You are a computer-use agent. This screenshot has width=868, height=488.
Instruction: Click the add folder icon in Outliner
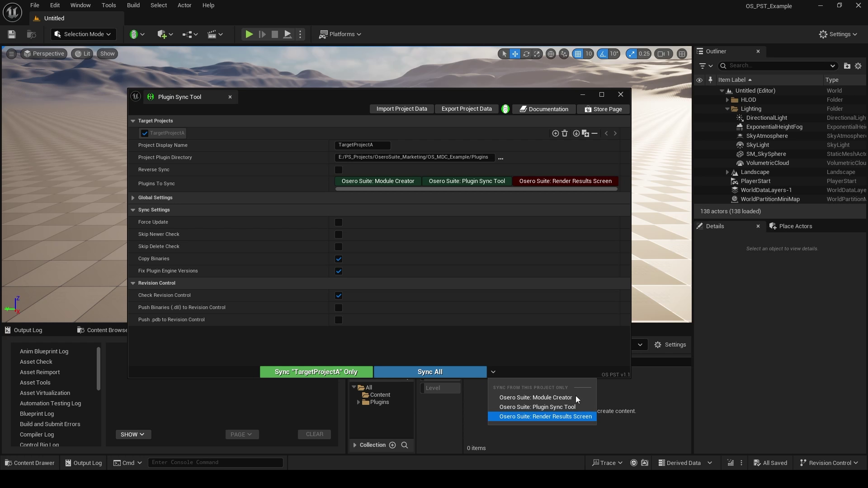tap(847, 66)
